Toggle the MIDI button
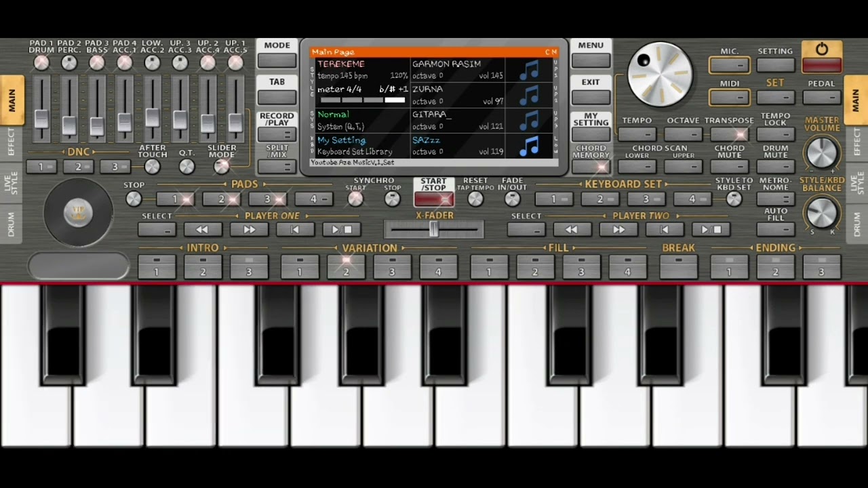The image size is (868, 488). pyautogui.click(x=730, y=97)
